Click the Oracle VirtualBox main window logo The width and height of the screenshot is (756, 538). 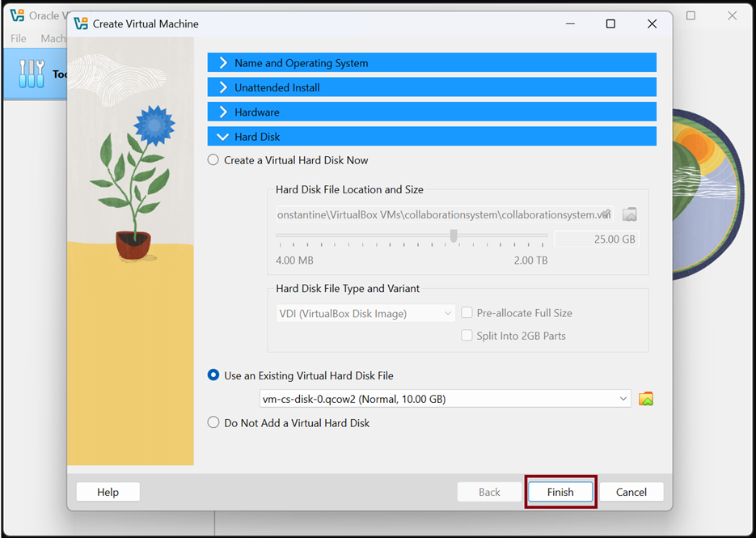pos(17,15)
